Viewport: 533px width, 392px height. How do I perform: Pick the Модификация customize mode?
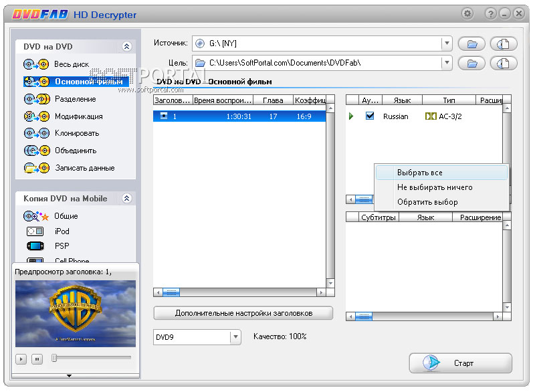(64, 116)
